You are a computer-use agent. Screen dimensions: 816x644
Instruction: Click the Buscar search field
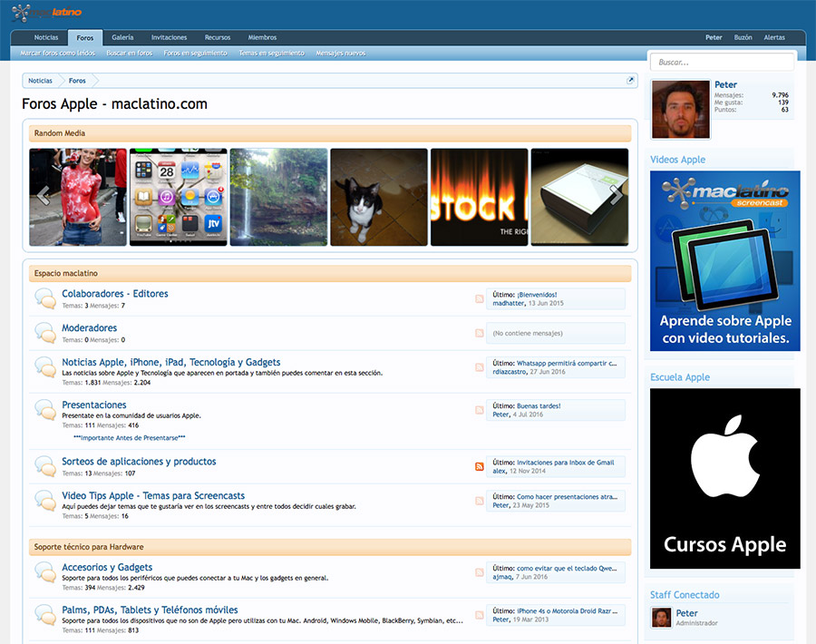click(723, 62)
